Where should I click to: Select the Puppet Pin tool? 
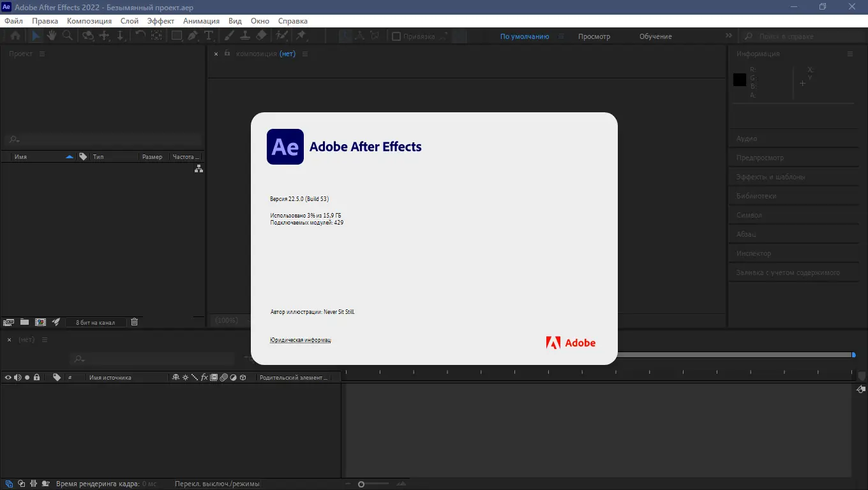[301, 36]
